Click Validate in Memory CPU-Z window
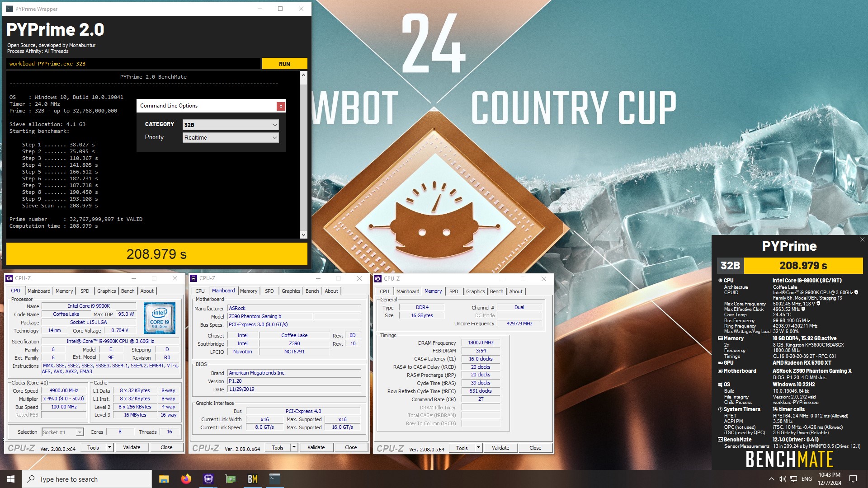 coord(500,448)
